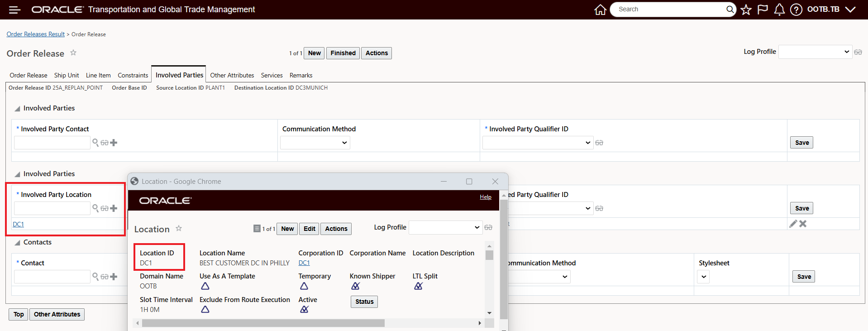Add new Involved Party Contact plus icon

point(114,143)
